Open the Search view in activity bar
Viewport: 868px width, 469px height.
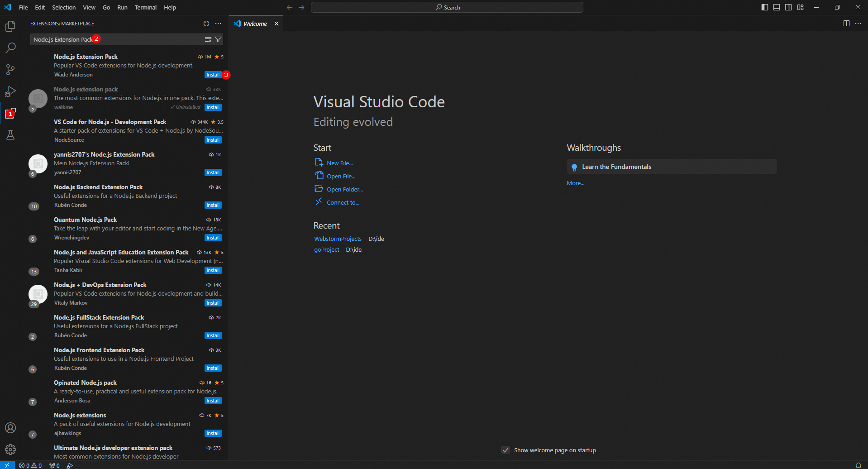pos(10,48)
